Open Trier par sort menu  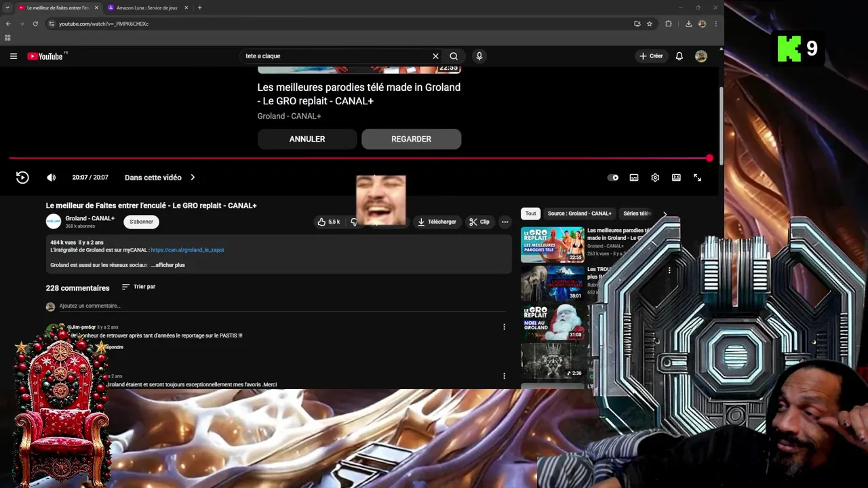pos(138,287)
